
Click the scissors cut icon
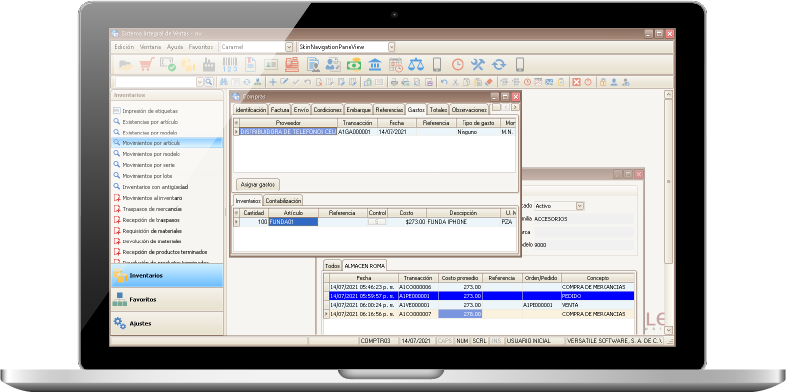455,82
